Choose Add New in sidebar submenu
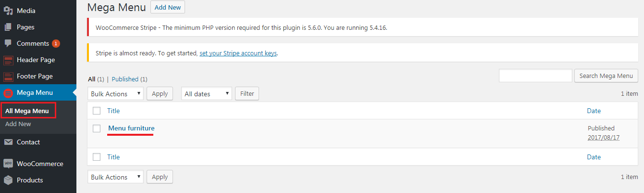Image resolution: width=644 pixels, height=193 pixels. pos(18,124)
